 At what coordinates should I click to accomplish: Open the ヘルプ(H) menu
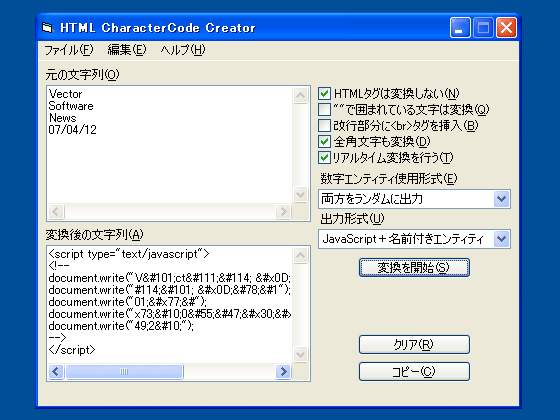183,50
